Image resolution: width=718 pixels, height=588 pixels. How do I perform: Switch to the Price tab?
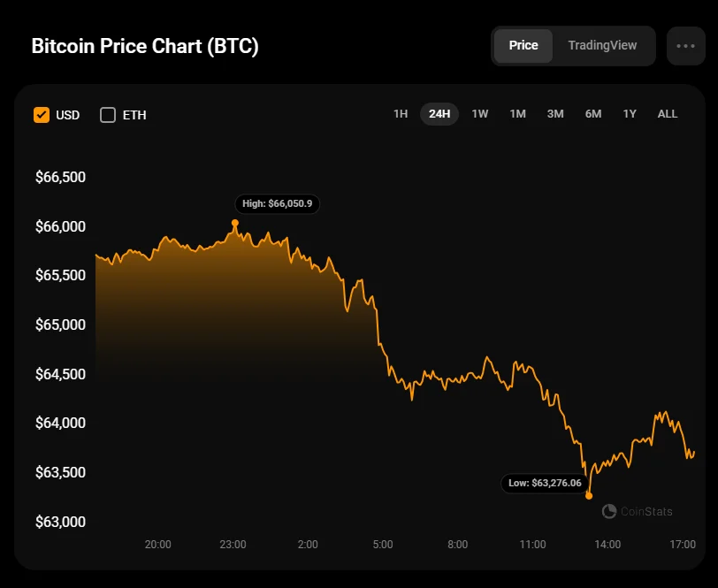(x=523, y=46)
